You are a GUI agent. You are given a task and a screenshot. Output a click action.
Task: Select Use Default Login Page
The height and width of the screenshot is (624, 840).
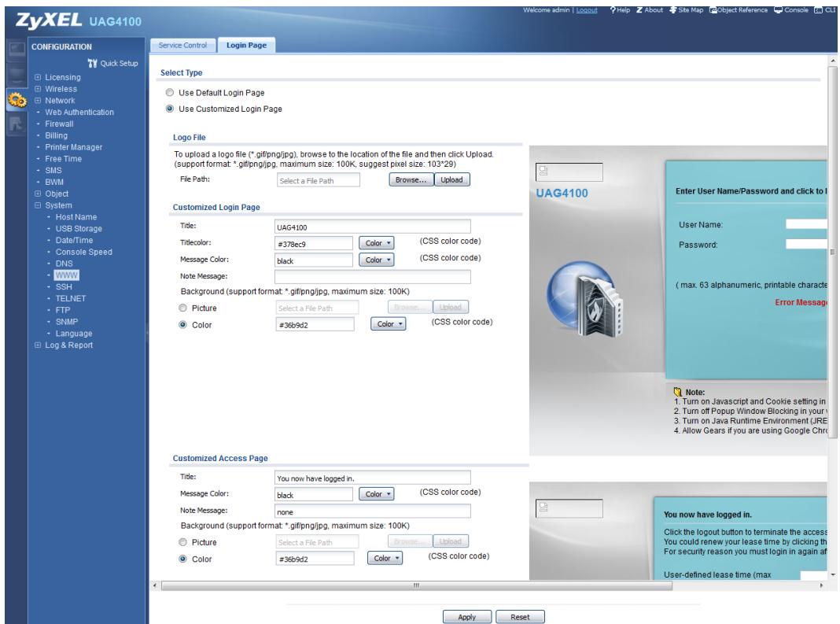tap(170, 93)
